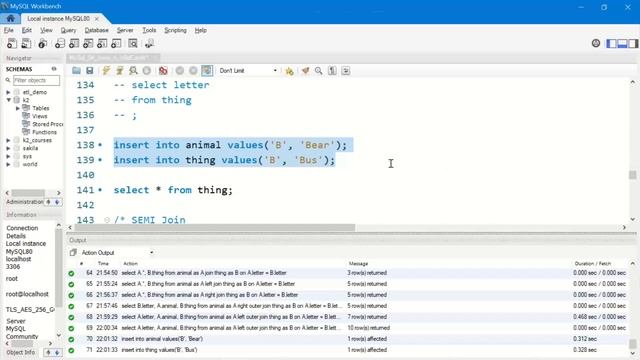Beautify query broom icon
The width and height of the screenshot is (640, 360).
(305, 71)
